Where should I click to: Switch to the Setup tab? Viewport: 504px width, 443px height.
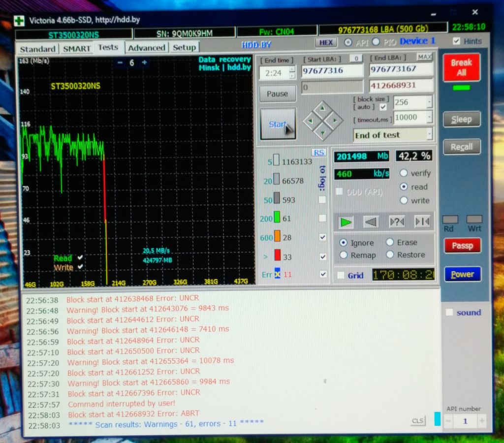184,48
